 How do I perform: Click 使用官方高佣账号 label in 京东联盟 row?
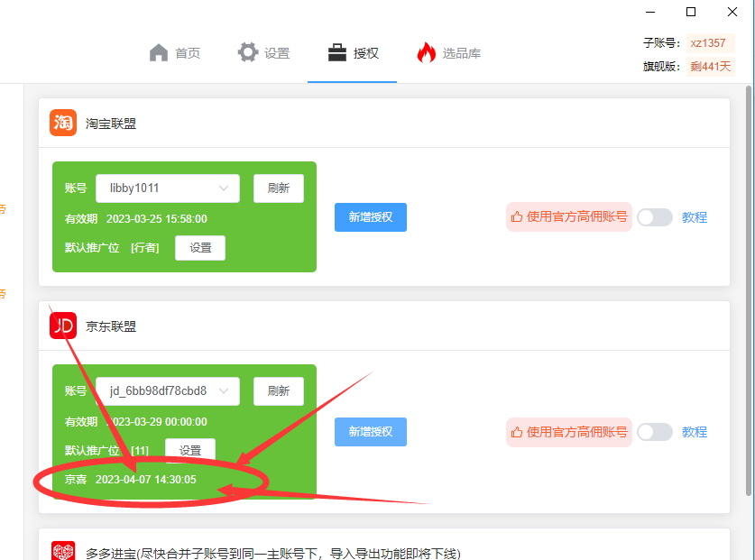tap(576, 432)
